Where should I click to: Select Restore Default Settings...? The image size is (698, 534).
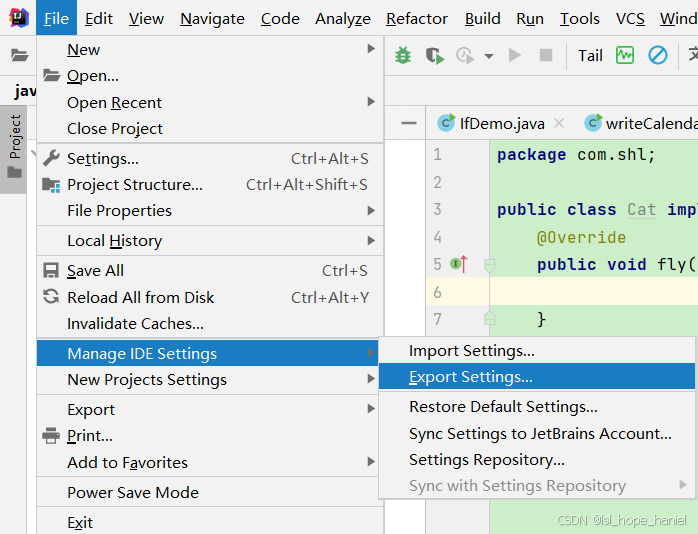point(537,406)
